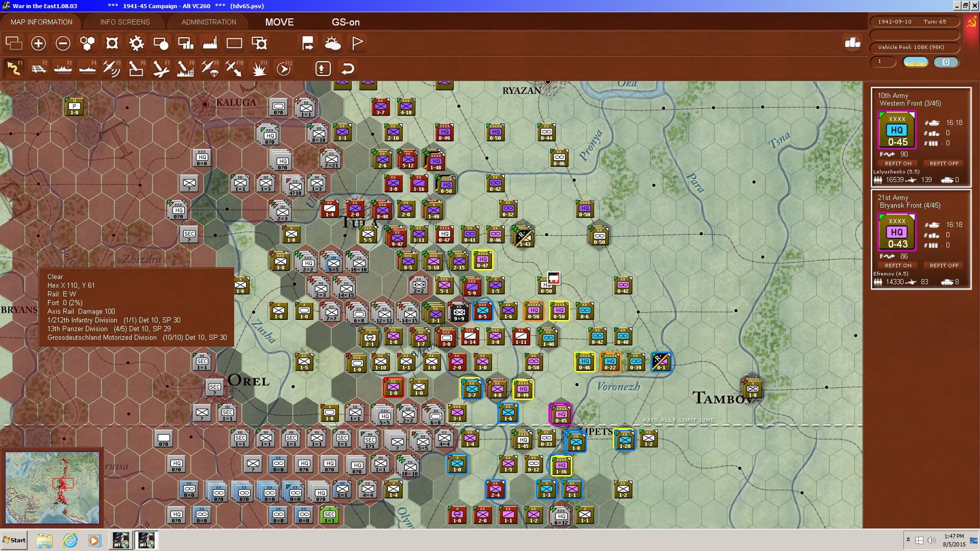
Task: Turn REFIT ON for 10th Army
Action: pyautogui.click(x=898, y=163)
